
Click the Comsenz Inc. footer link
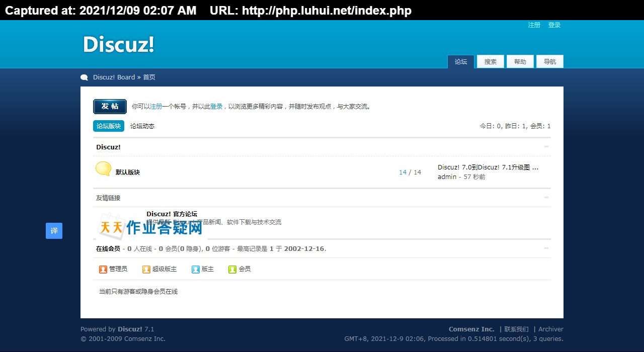click(472, 329)
